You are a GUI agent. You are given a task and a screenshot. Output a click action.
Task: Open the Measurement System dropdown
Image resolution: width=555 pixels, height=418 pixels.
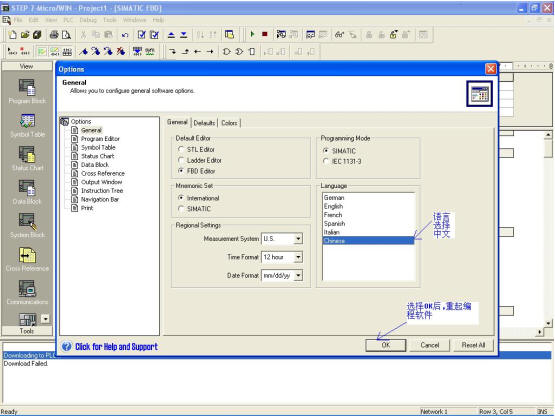point(298,239)
